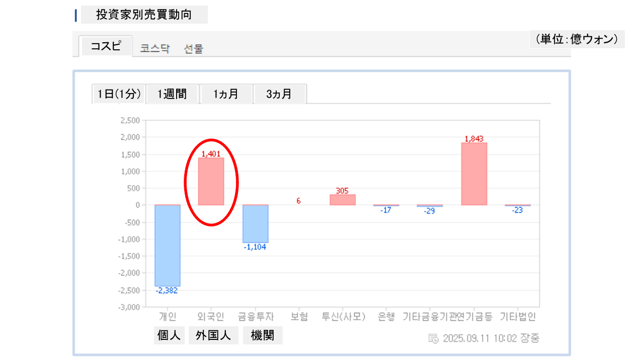Open the 선물 tab
The width and height of the screenshot is (644, 362).
pyautogui.click(x=194, y=49)
